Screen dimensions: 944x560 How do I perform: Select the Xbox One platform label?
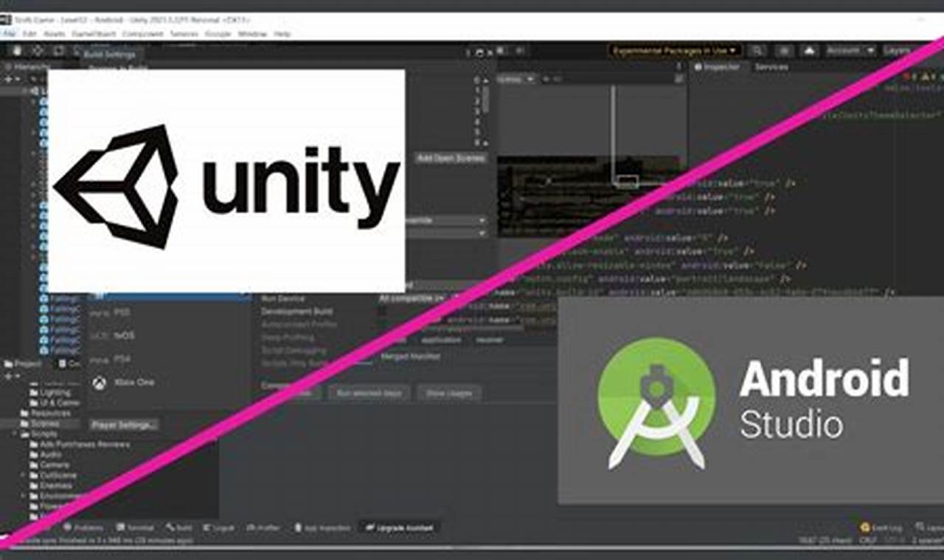133,382
